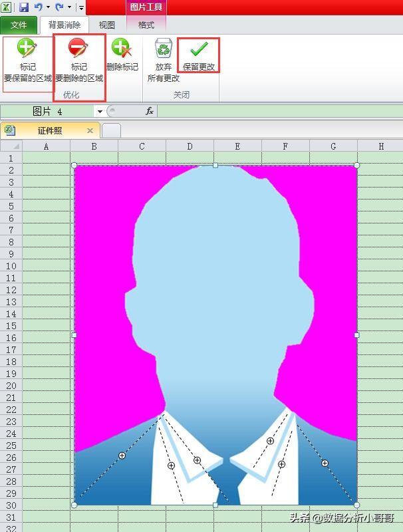This screenshot has width=403, height=532.
Task: Select row 31 header
Action: [11, 517]
